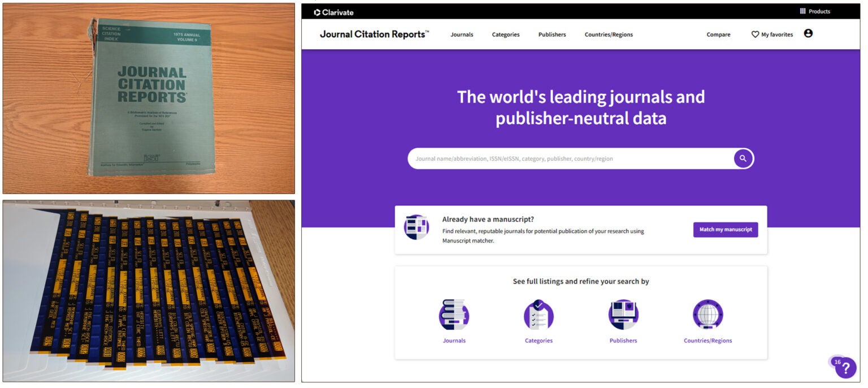Select the Journals books icon
This screenshot has height=388, width=868.
tap(454, 316)
